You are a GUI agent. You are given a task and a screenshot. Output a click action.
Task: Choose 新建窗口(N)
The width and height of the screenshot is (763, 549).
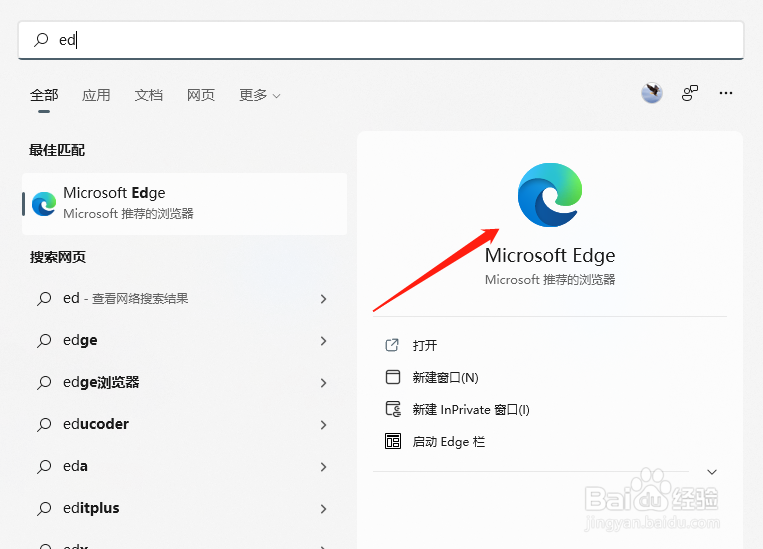click(445, 378)
